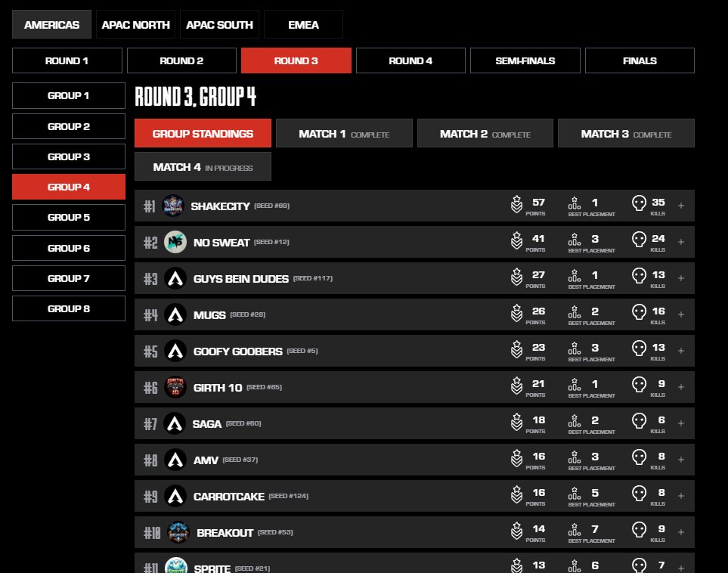Select the Round 3 tab
This screenshot has width=728, height=573.
(296, 60)
